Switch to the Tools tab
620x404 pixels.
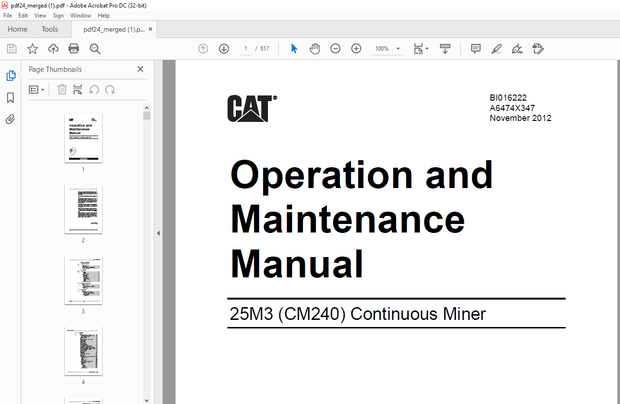click(x=50, y=29)
